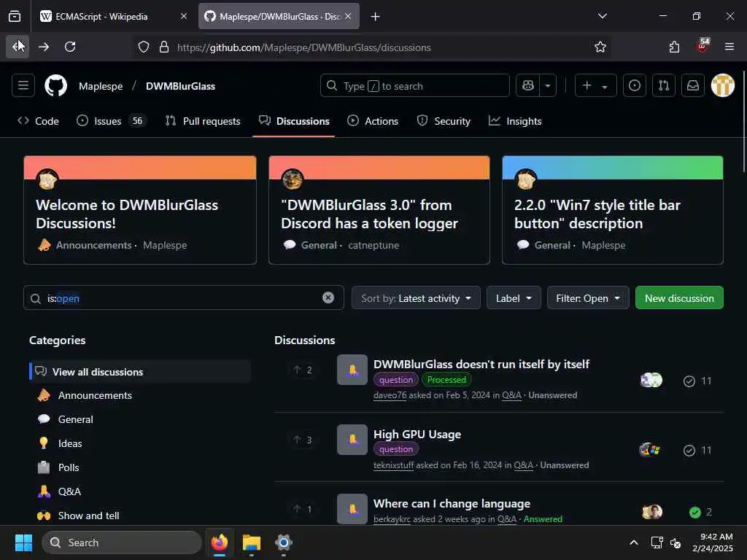Focus the discussions search field
Viewport: 747px width, 560px height.
click(x=183, y=298)
